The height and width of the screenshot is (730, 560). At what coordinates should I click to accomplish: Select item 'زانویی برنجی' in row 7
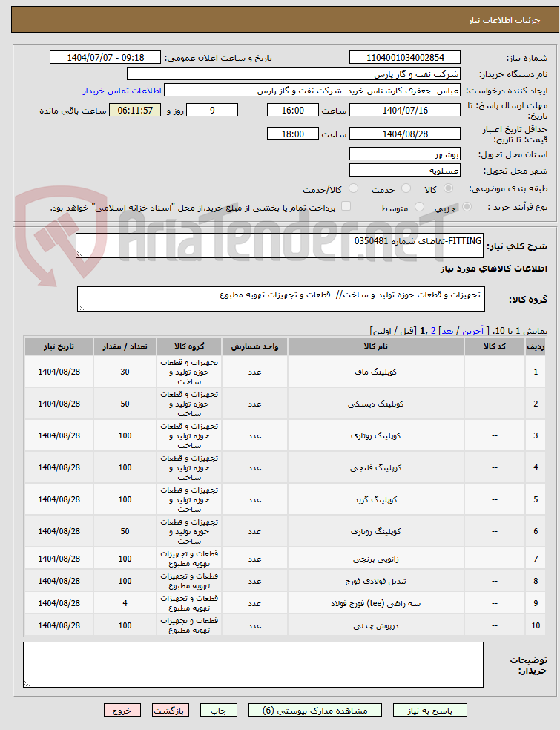pos(375,559)
